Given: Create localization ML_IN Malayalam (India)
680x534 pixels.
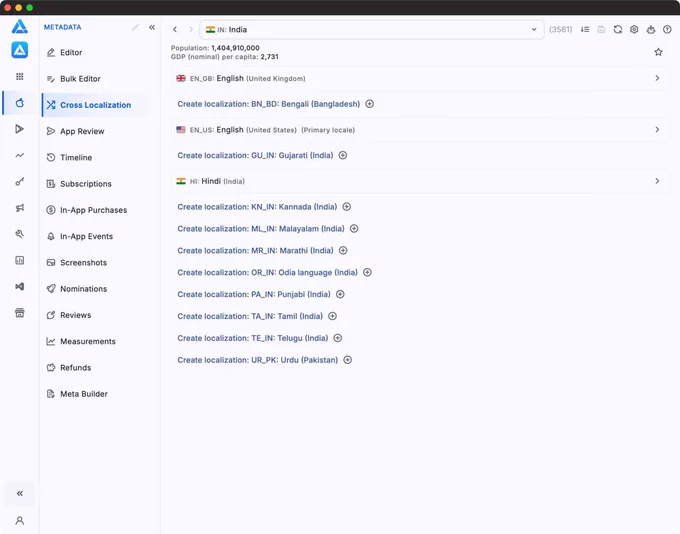Looking at the screenshot, I should [268, 229].
